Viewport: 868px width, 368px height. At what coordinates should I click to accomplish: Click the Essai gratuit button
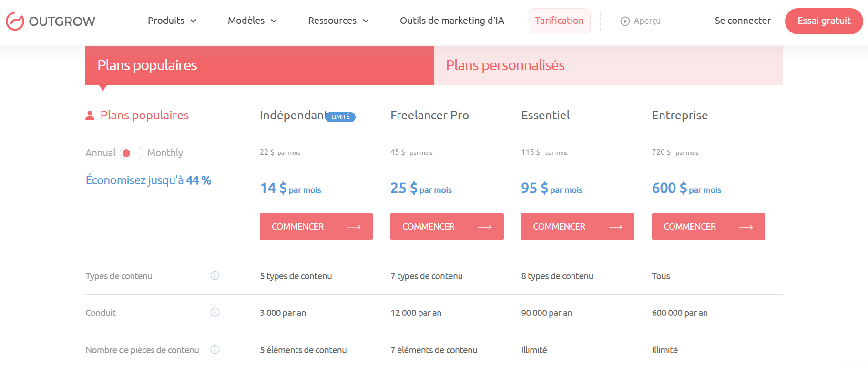(x=824, y=21)
